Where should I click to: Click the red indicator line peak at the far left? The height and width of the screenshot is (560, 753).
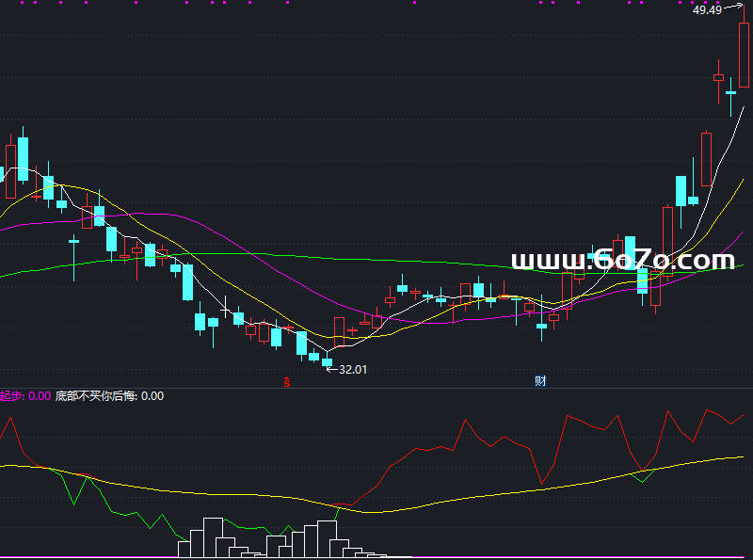point(10,419)
